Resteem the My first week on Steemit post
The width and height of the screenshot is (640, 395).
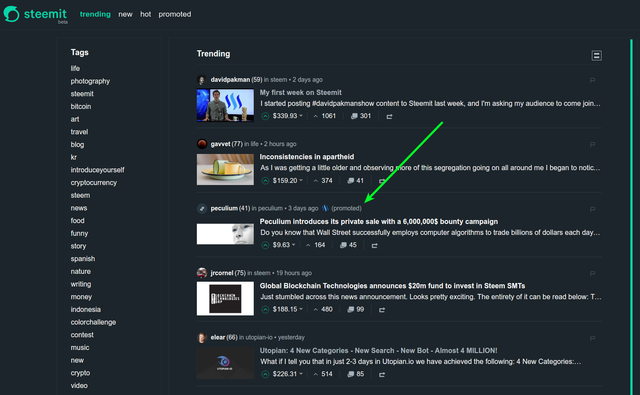tap(389, 117)
